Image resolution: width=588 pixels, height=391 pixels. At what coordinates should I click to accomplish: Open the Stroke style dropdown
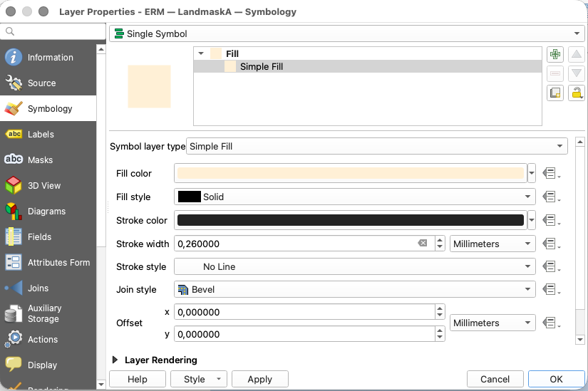(354, 267)
